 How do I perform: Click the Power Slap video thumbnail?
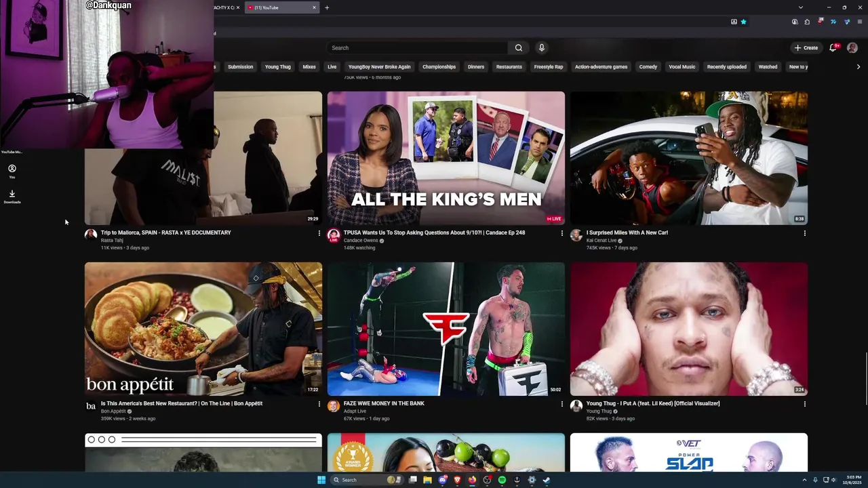pos(689,452)
